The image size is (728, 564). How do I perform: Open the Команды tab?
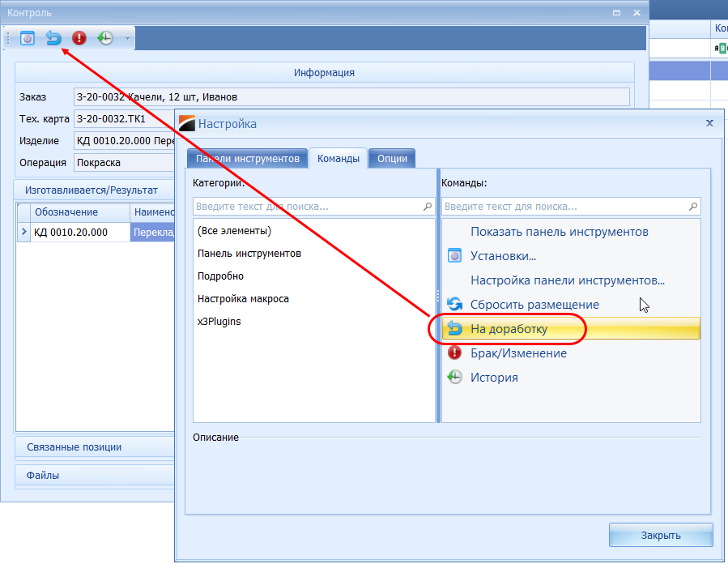click(x=338, y=159)
